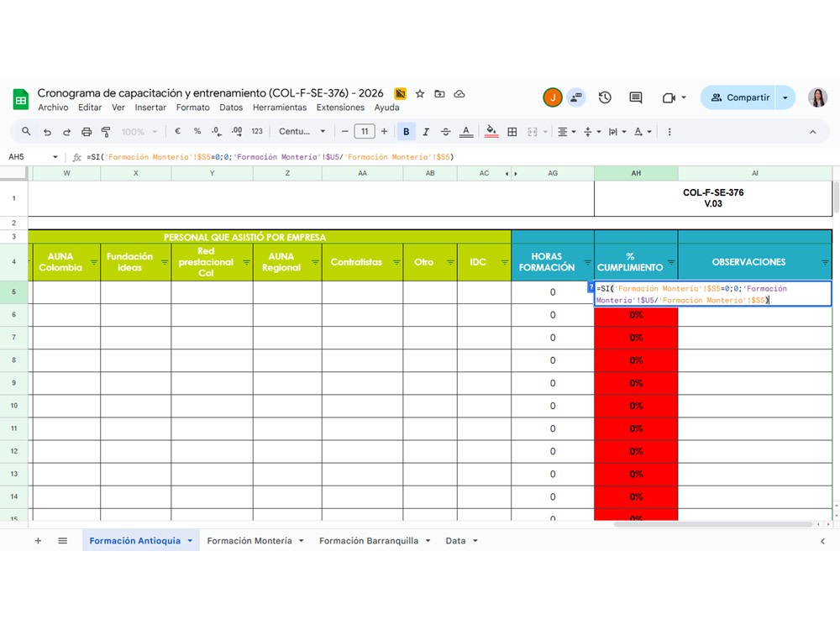Open the Insertar menu

[x=150, y=108]
